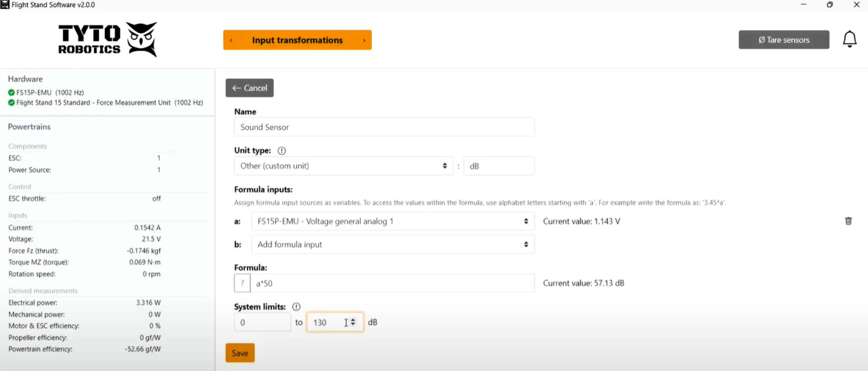Click the Tare sensors button

point(783,40)
